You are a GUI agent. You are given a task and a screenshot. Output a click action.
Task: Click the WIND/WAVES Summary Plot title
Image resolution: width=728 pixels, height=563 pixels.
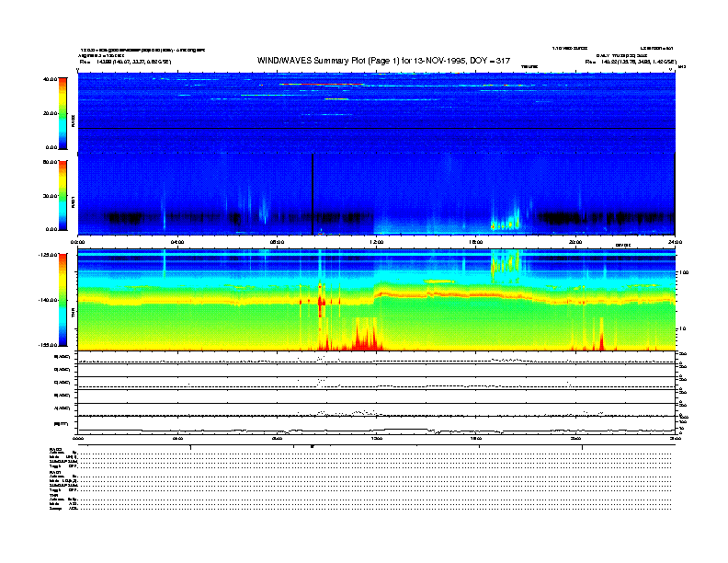point(383,61)
